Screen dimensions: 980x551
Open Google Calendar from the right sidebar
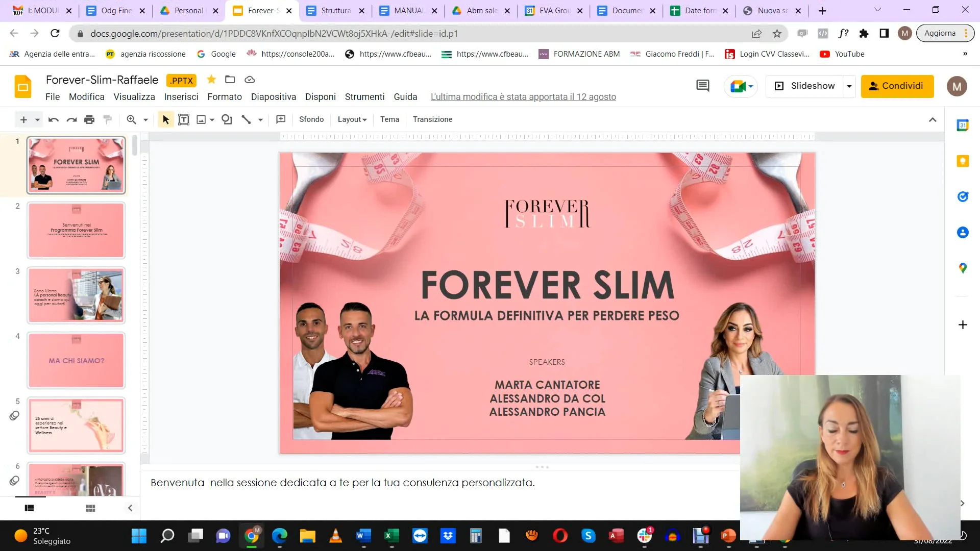click(963, 125)
